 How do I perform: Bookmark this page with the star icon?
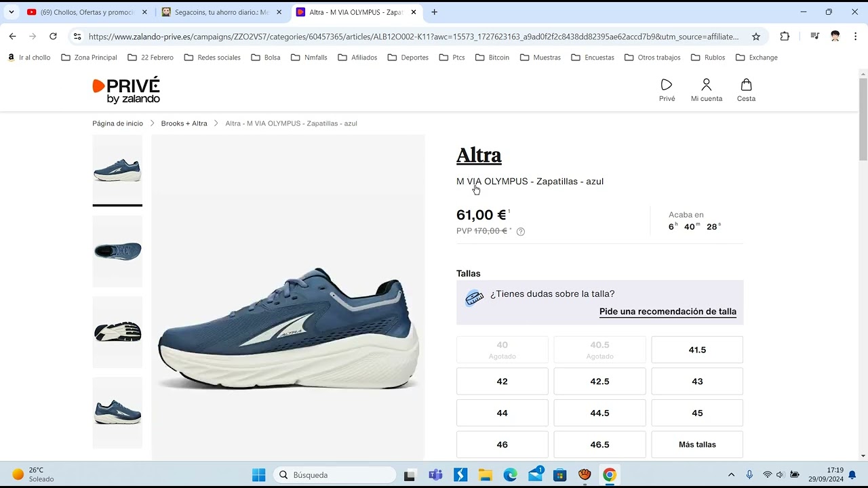[x=755, y=37]
